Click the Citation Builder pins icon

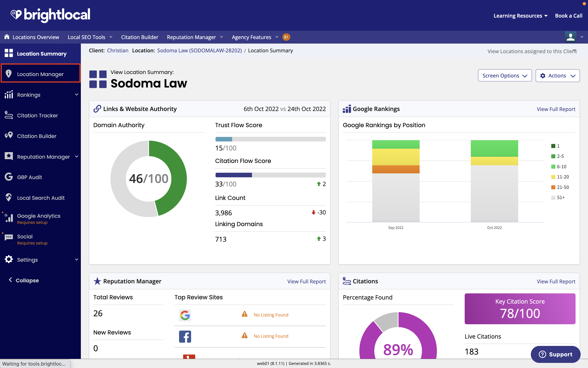click(9, 135)
